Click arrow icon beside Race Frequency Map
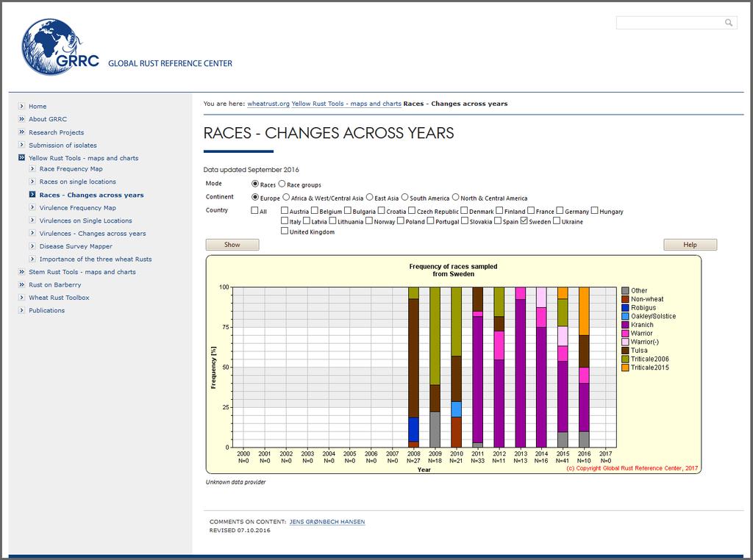The image size is (753, 560). [x=32, y=168]
